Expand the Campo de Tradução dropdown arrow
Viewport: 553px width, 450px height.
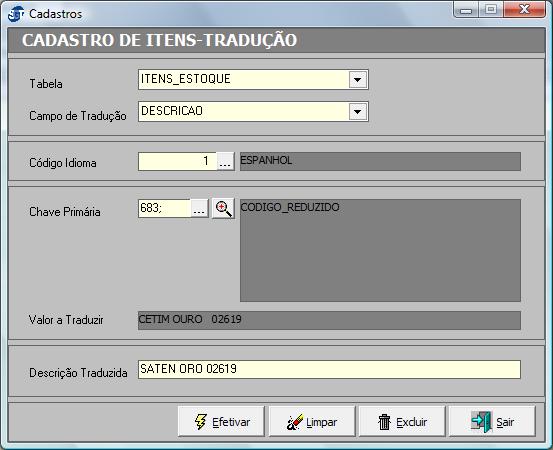pyautogui.click(x=358, y=112)
